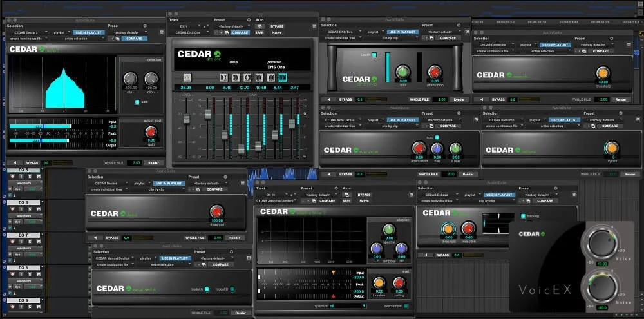Open DX 1 track selector in DNS One

(x=185, y=26)
